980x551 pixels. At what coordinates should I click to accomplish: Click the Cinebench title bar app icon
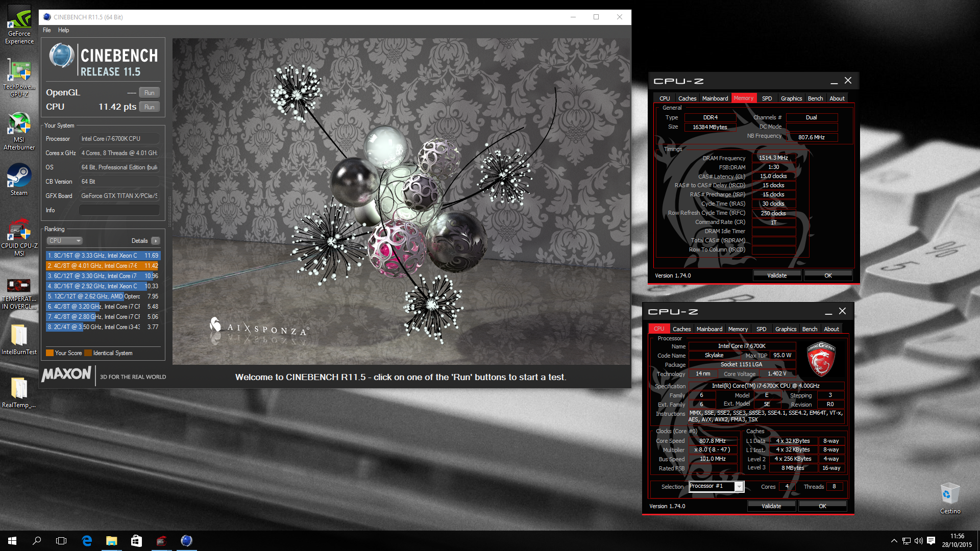coord(47,17)
